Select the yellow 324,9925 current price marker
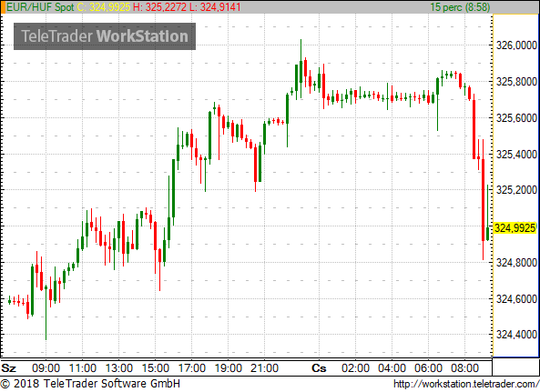This screenshot has height=392, width=540. point(515,228)
